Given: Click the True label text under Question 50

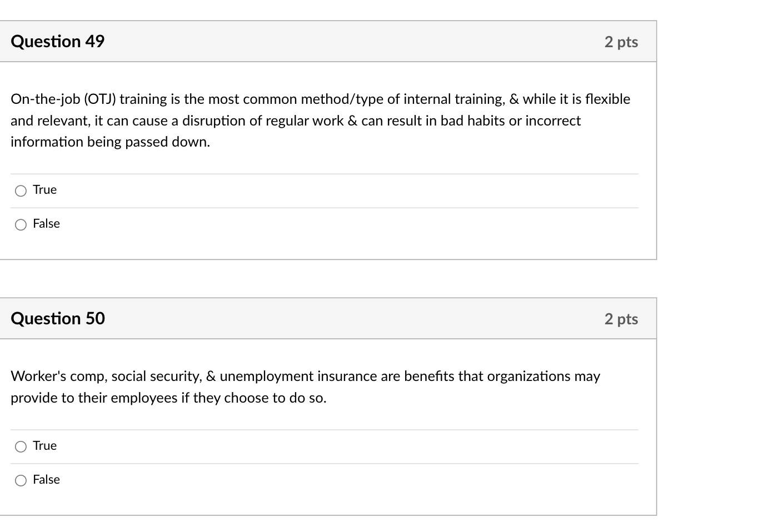Looking at the screenshot, I should (44, 445).
